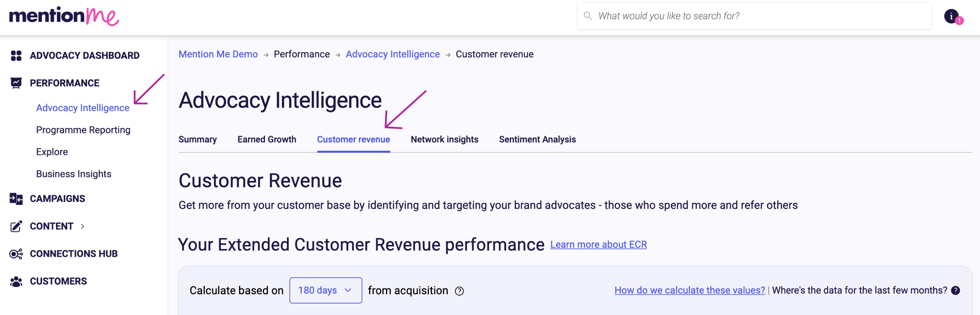Screen dimensions: 980x315
Task: Open Programme Reporting in the sidebar
Action: [x=83, y=130]
